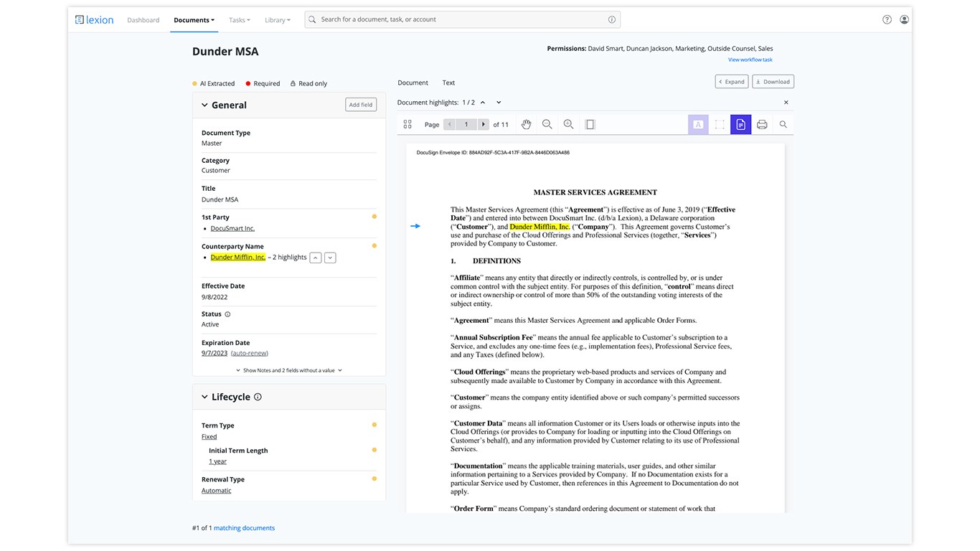
Task: Open the Tasks dropdown menu
Action: (239, 20)
